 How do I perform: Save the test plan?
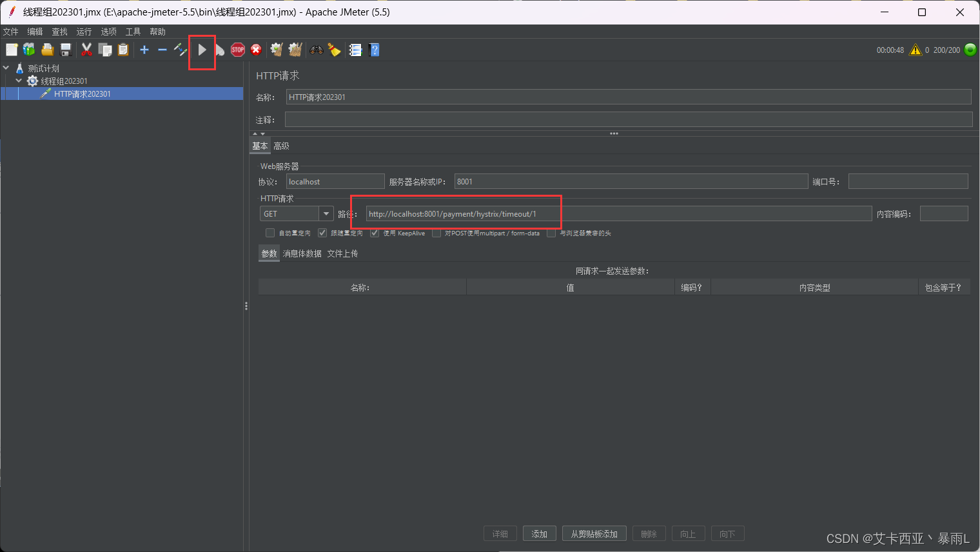(x=65, y=50)
